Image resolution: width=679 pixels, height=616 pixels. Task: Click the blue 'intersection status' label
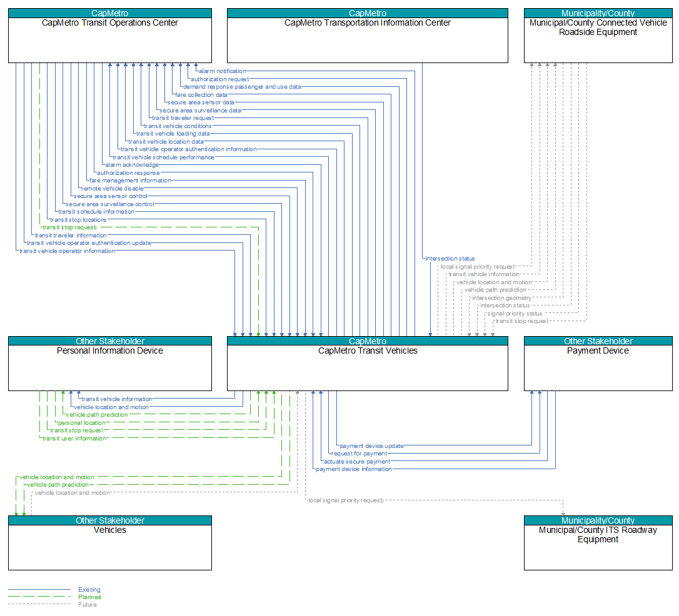tap(450, 259)
